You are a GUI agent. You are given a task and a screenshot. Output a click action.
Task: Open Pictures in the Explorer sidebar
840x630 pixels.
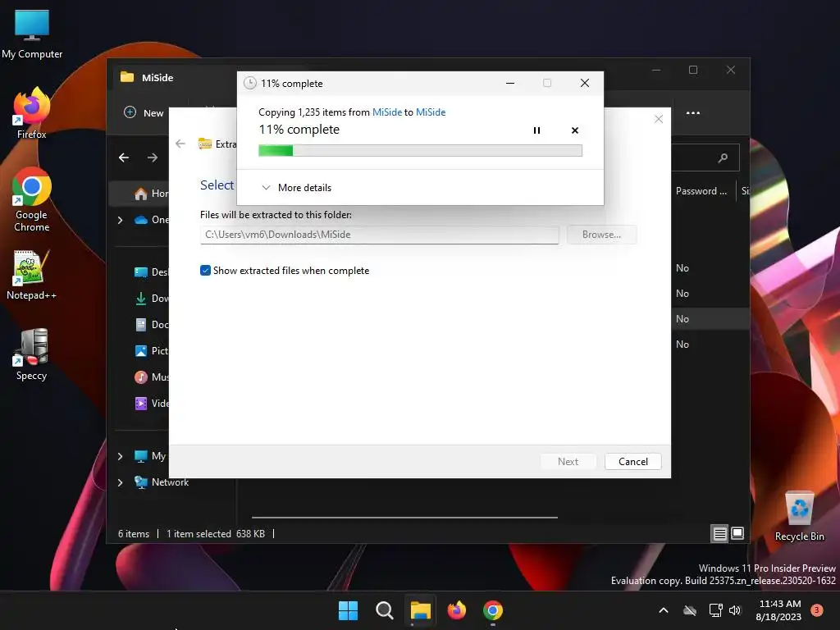click(x=152, y=351)
